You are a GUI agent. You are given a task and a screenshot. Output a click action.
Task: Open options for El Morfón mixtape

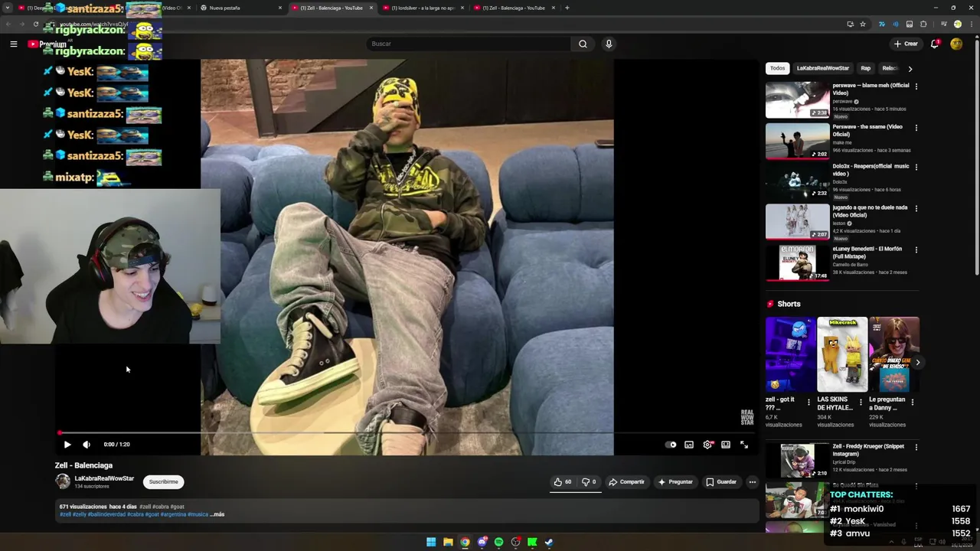pyautogui.click(x=916, y=249)
